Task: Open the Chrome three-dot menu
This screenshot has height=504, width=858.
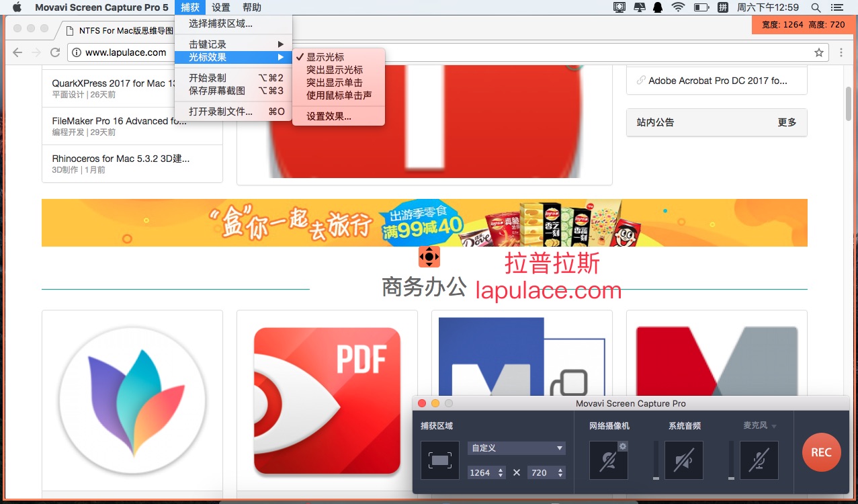Action: tap(841, 52)
